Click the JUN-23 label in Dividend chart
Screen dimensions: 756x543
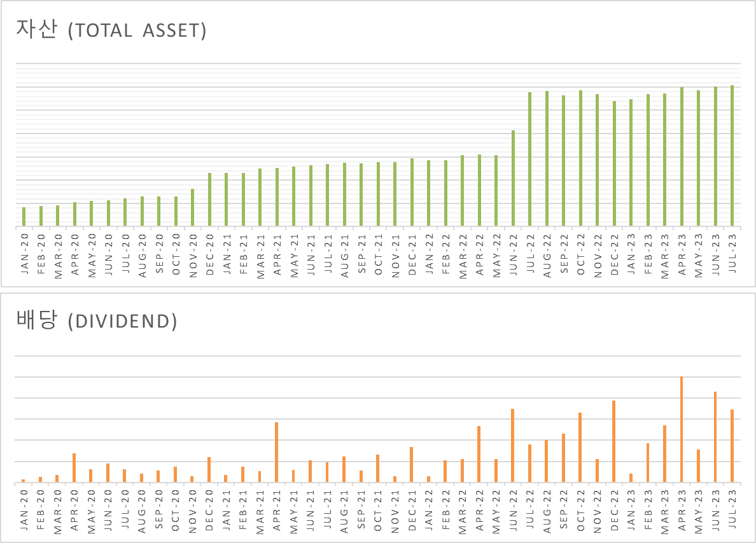pyautogui.click(x=715, y=510)
